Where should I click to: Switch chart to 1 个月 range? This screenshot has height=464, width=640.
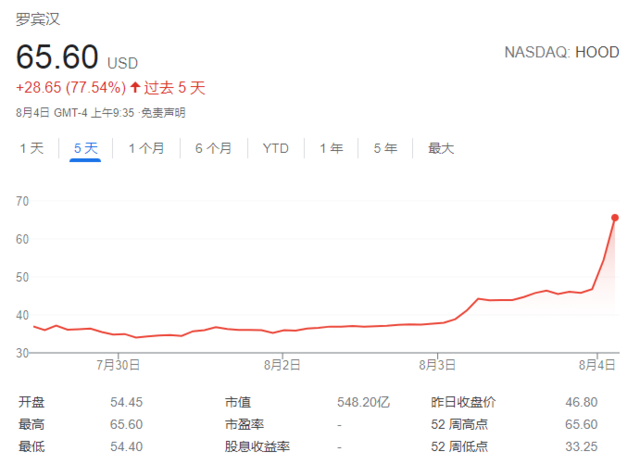pos(147,148)
